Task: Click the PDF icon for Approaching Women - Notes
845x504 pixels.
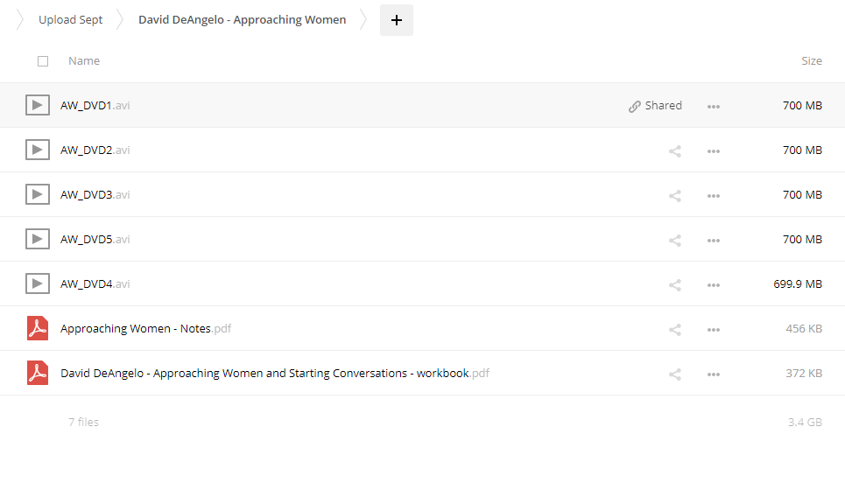Action: pos(37,329)
